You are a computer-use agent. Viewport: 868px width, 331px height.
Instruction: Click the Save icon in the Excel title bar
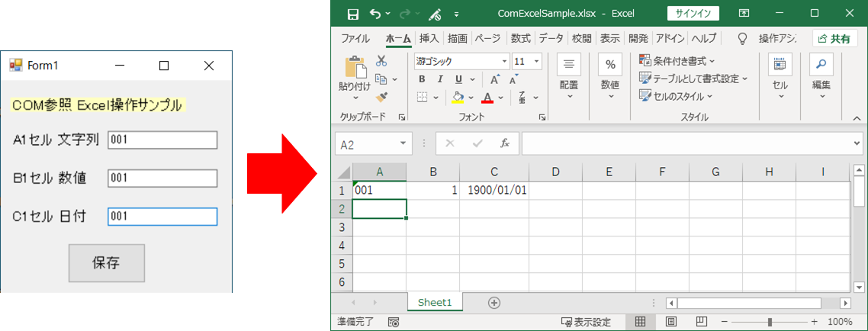click(353, 14)
